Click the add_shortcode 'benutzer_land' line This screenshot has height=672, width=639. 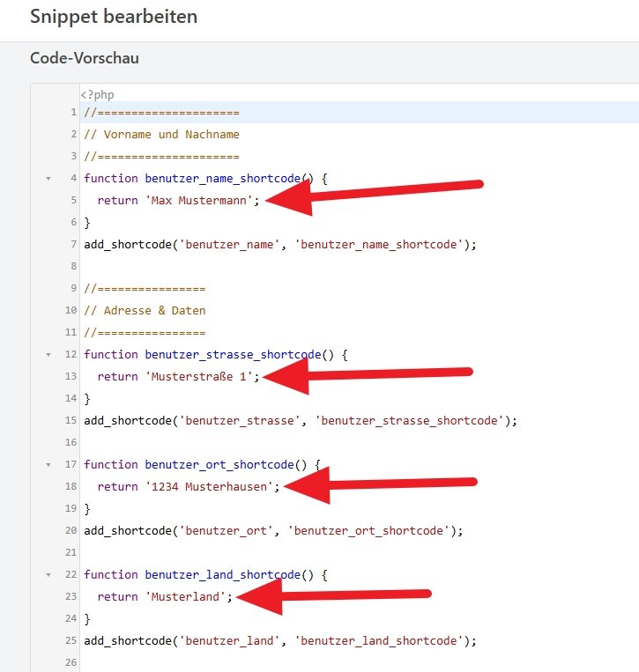tap(279, 641)
